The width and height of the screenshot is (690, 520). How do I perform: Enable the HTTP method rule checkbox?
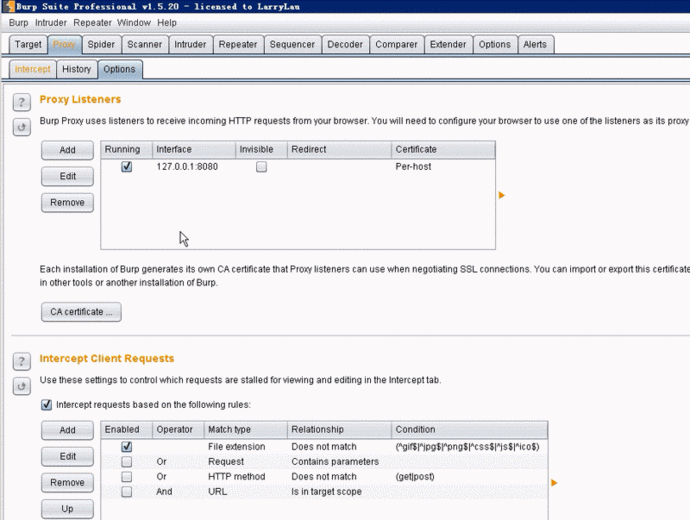(x=127, y=476)
